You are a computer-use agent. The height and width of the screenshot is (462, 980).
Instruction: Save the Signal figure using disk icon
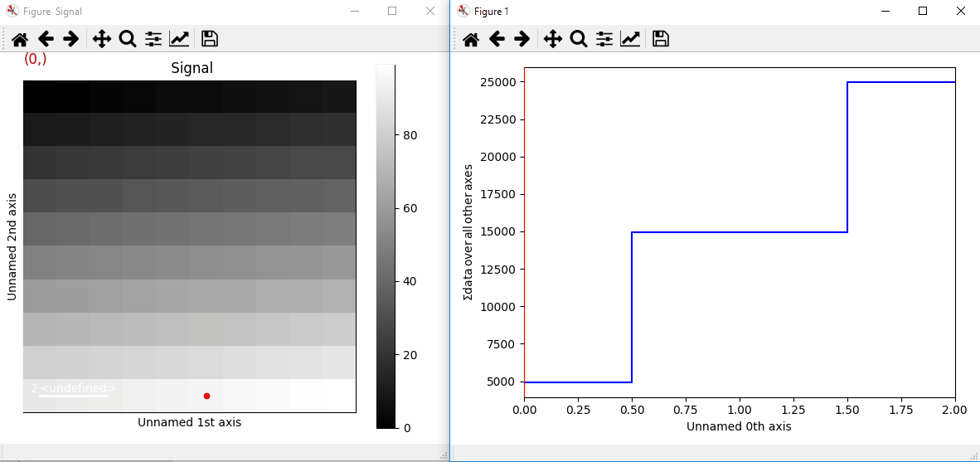coord(210,39)
